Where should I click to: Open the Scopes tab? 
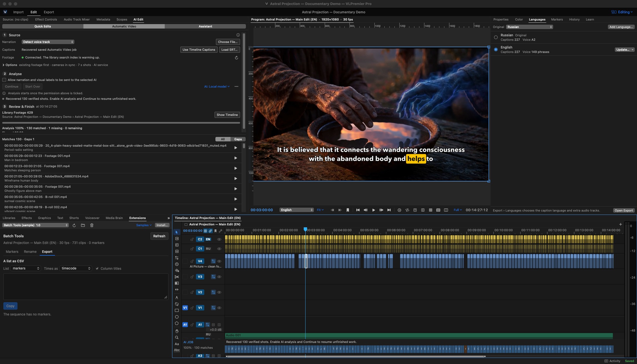122,19
